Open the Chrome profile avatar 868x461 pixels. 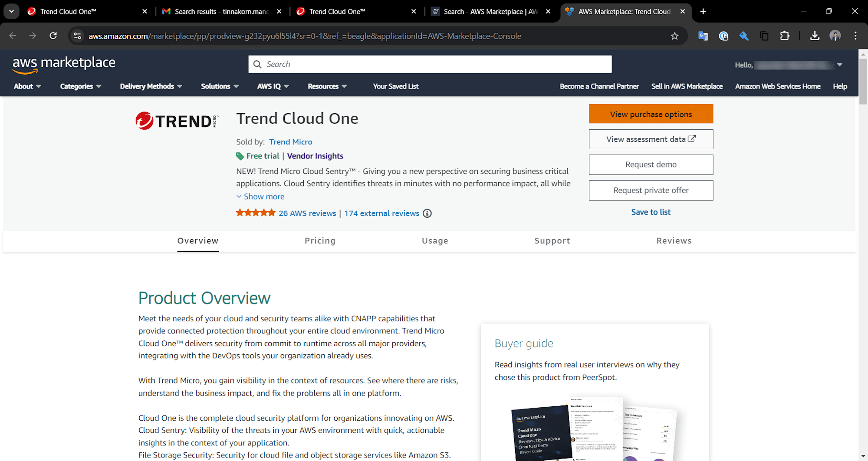[x=835, y=36]
